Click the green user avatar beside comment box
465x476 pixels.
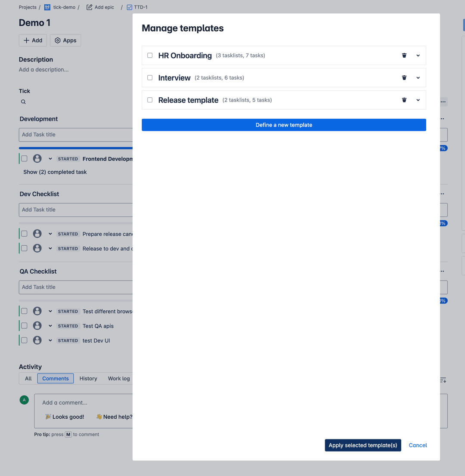[x=24, y=400]
